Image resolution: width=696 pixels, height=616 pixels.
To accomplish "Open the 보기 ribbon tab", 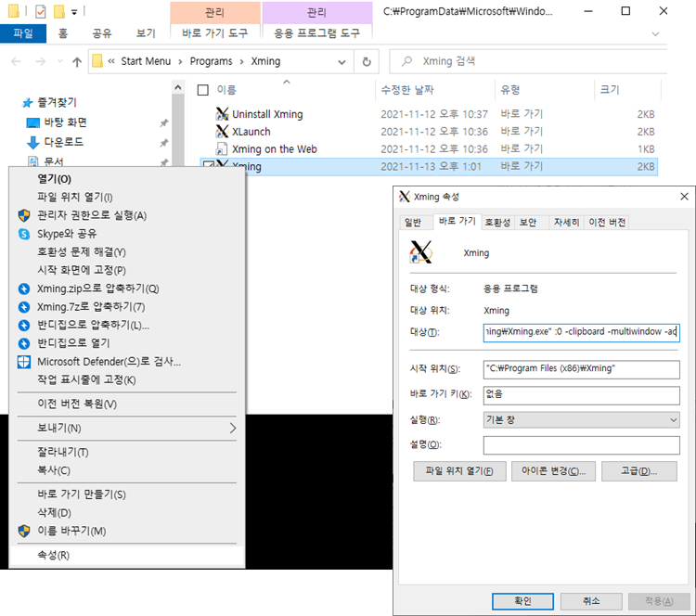I will pyautogui.click(x=146, y=33).
